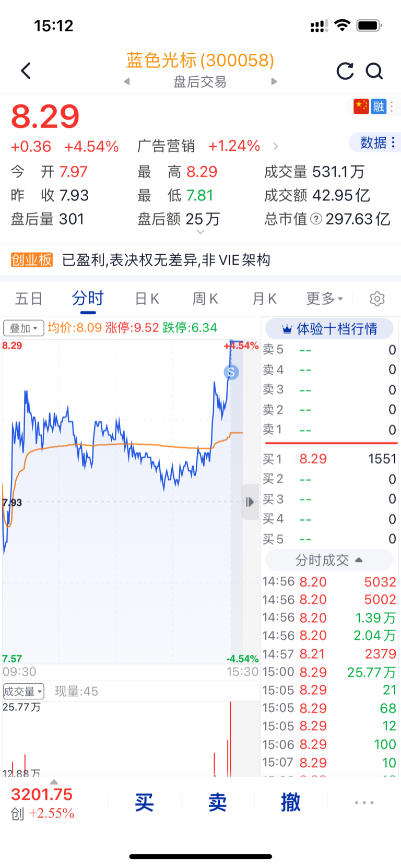The height and width of the screenshot is (868, 401).
Task: Switch to 周K chart tab
Action: pyautogui.click(x=205, y=299)
